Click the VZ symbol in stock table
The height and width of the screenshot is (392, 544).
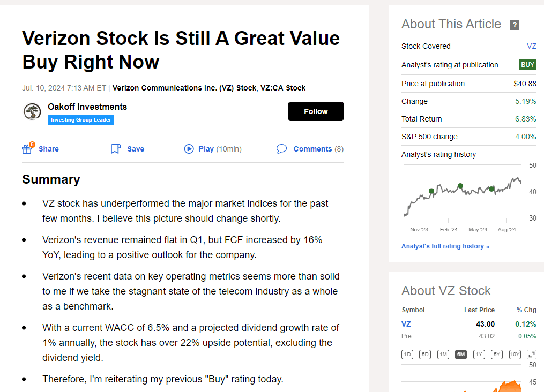point(406,324)
